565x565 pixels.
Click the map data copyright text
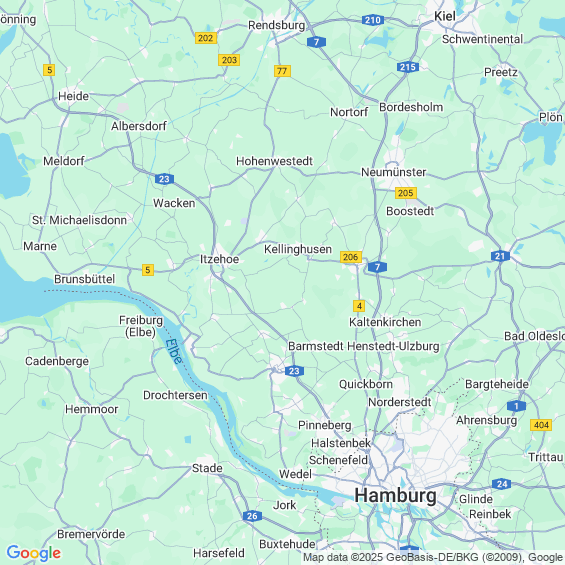tap(434, 557)
